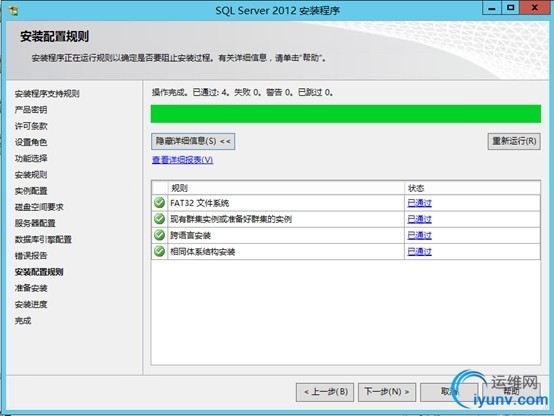Select 安装规则 step in sidebar
554x416 pixels.
[x=31, y=175]
